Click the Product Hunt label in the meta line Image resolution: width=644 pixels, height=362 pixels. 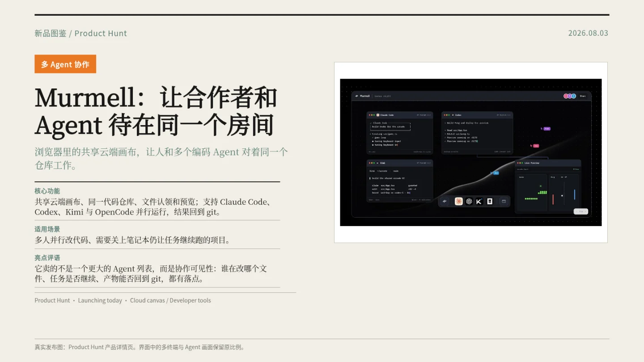tap(52, 300)
